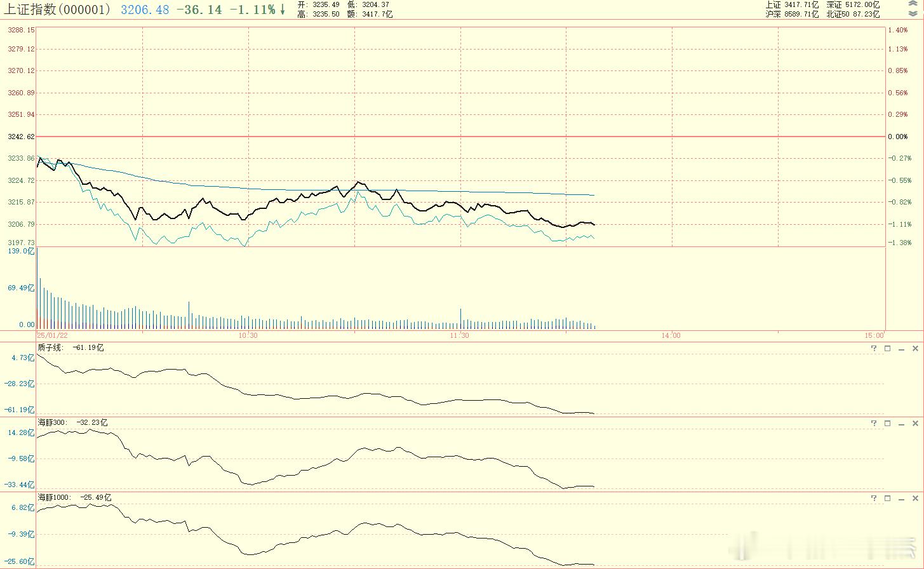Click the 质子线 current value -61.19亿 in title

click(88, 347)
